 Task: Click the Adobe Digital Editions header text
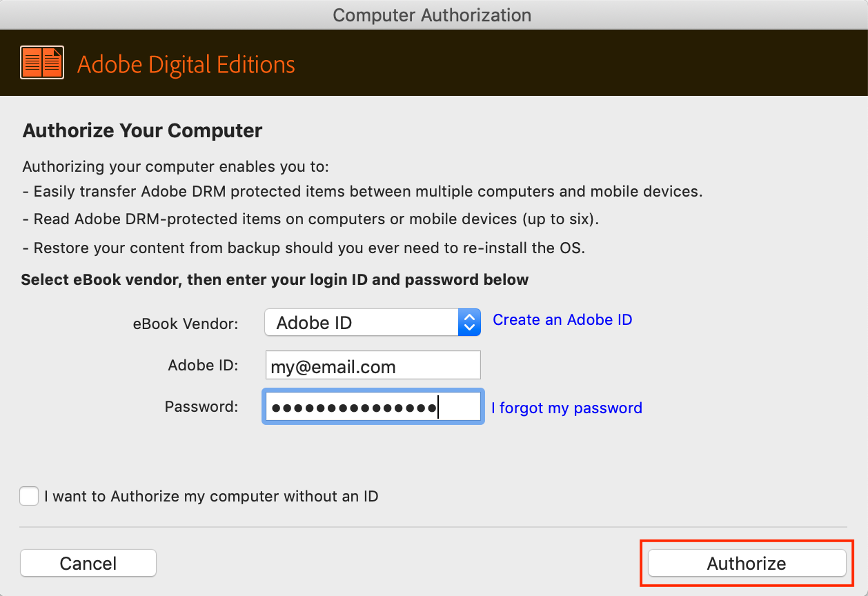coord(186,65)
